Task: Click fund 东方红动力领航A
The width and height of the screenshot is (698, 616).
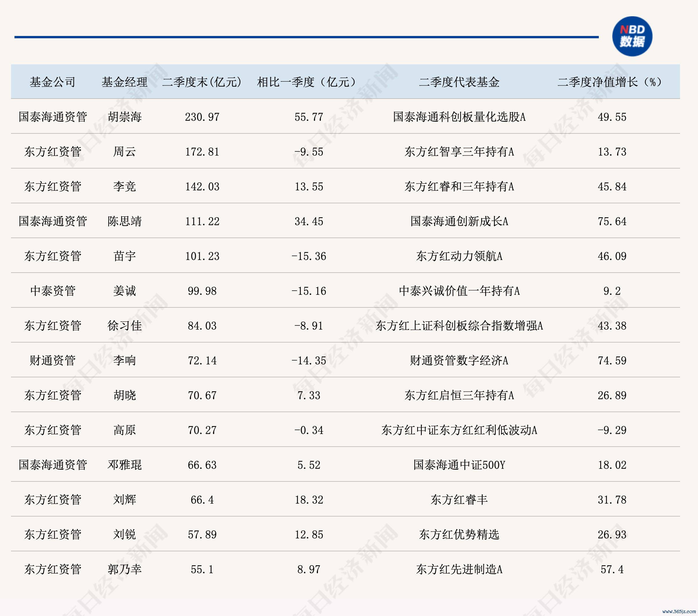Action: 459,256
